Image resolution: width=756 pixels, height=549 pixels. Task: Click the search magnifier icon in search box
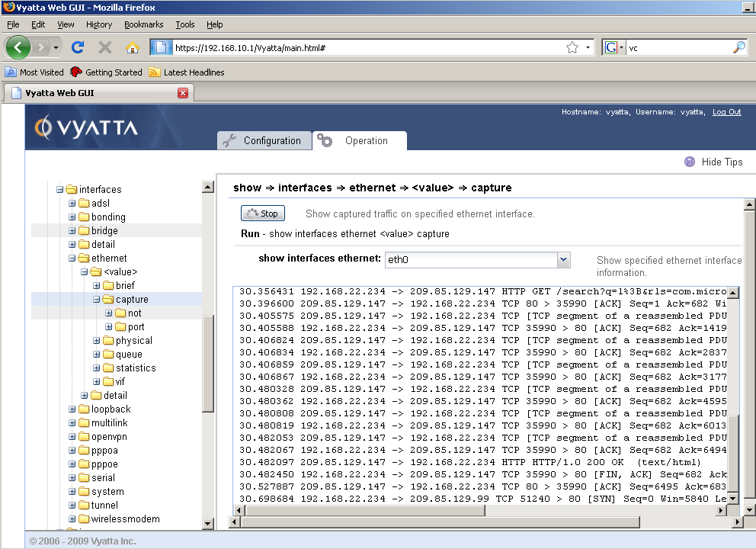738,47
